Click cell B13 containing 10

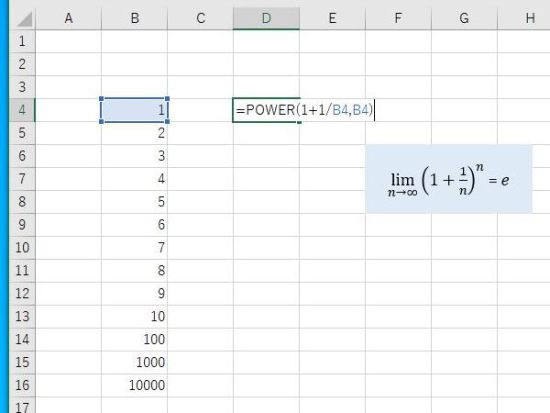[x=134, y=317]
